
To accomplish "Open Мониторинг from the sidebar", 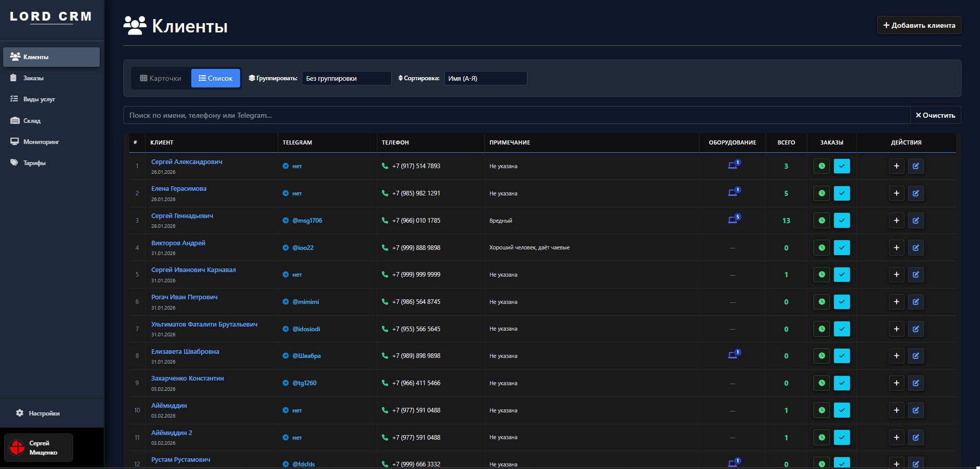I will (41, 142).
